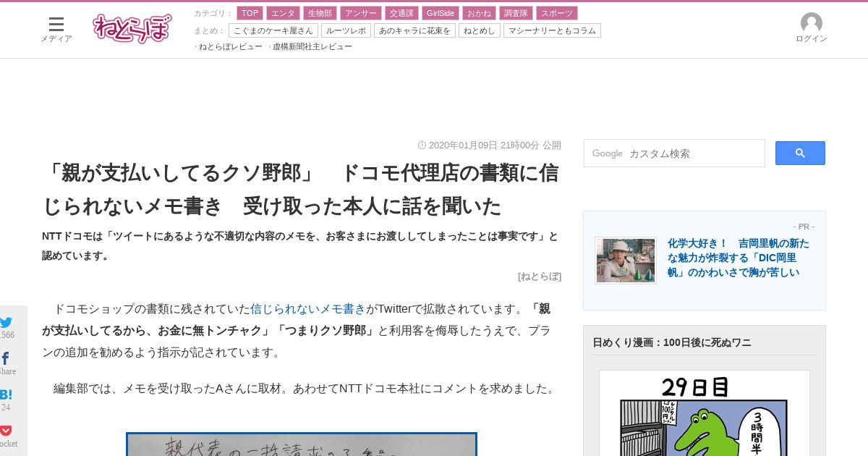Select the おかね category tab

click(479, 13)
